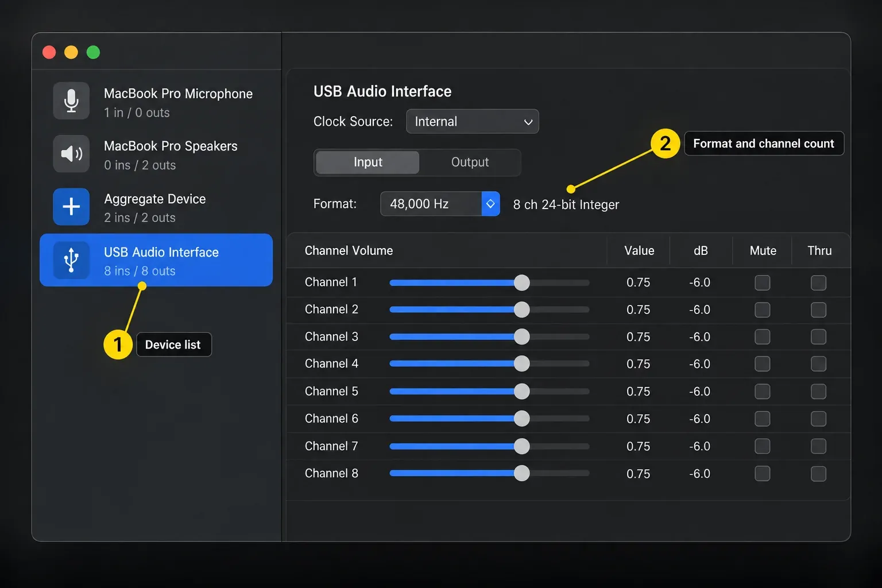Screen dimensions: 882x588
Task: Click the yellow minimize window button
Action: coord(71,52)
